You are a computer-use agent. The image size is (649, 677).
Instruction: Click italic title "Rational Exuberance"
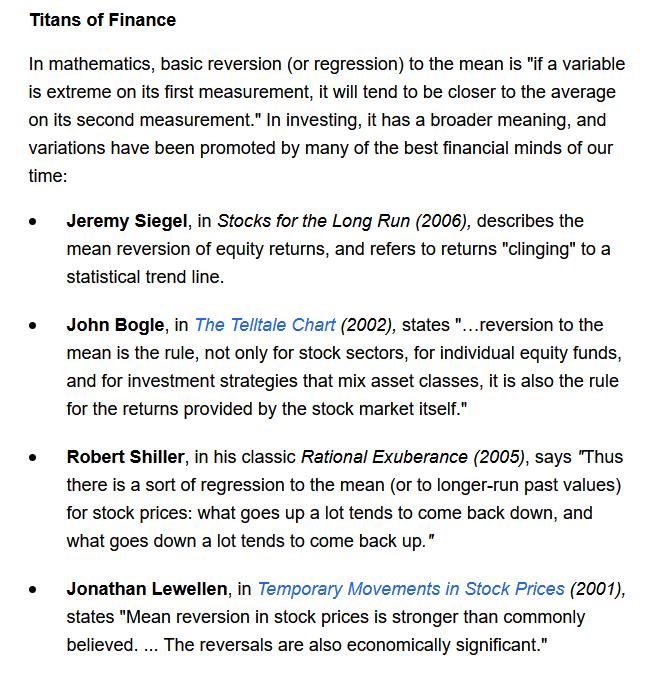coord(384,457)
